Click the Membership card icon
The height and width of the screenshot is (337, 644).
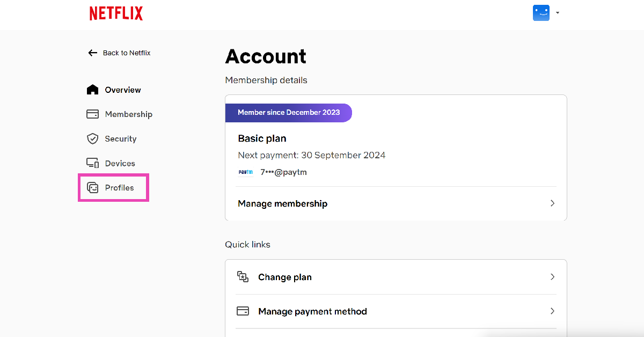(93, 114)
